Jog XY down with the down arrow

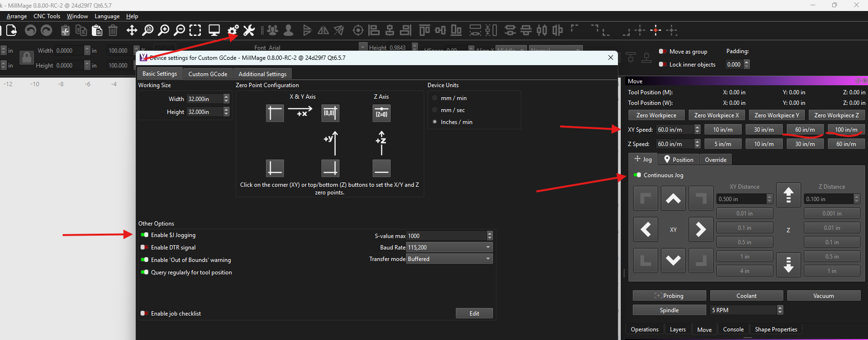[x=673, y=260]
